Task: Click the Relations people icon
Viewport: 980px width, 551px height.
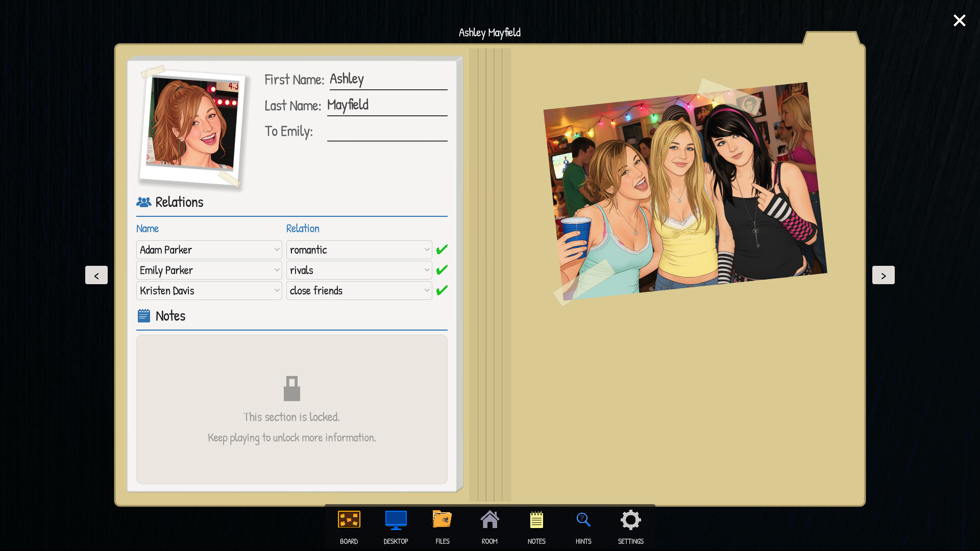Action: [x=144, y=202]
